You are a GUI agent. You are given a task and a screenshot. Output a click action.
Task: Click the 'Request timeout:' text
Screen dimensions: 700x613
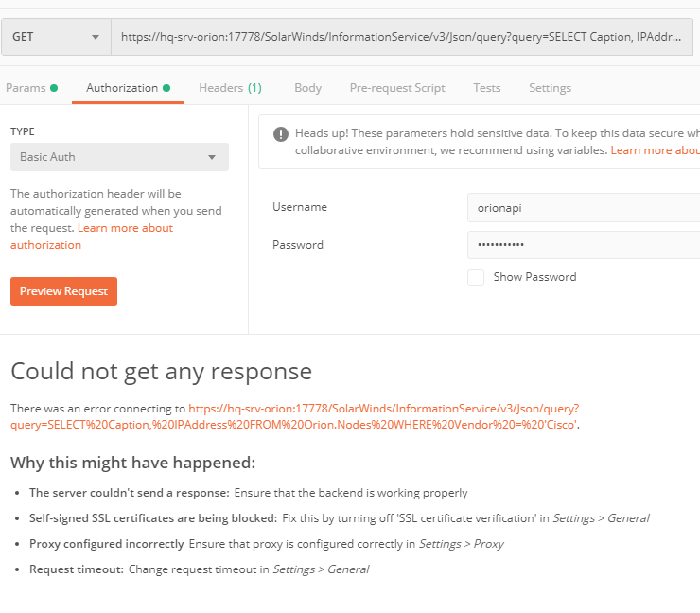click(77, 569)
